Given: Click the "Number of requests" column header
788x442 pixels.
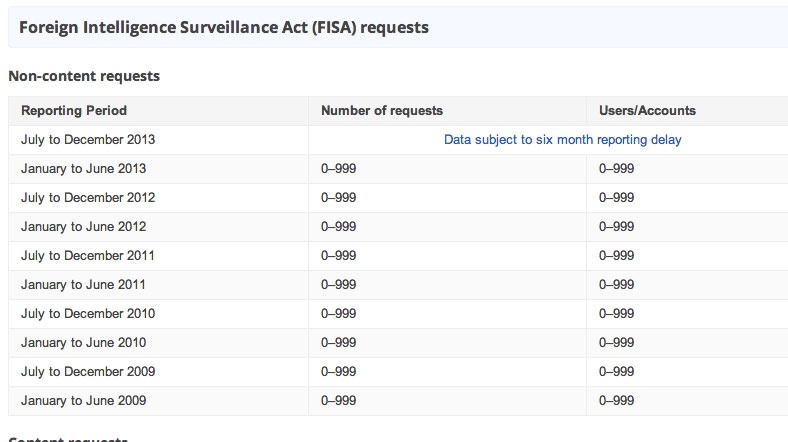Looking at the screenshot, I should click(382, 110).
